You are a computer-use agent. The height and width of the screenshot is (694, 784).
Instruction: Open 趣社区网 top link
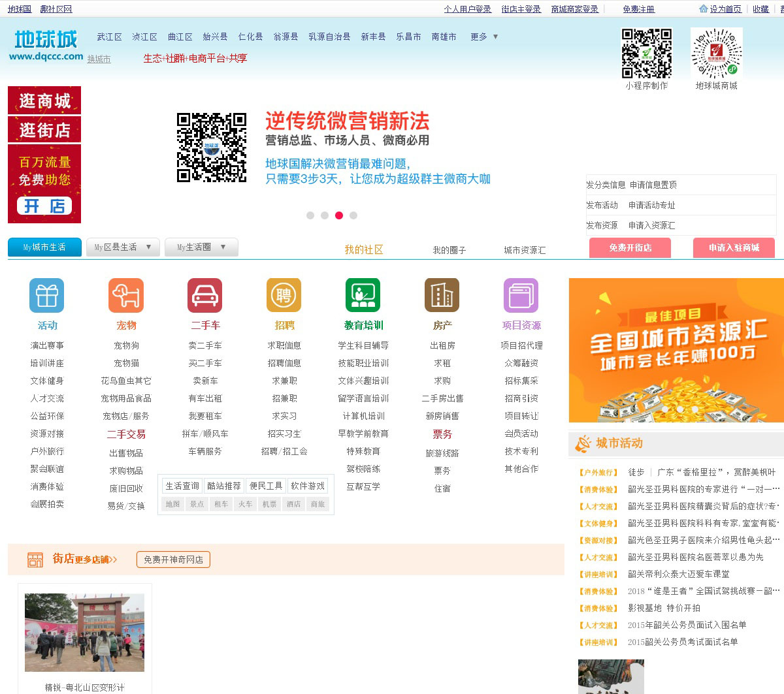pyautogui.click(x=56, y=9)
